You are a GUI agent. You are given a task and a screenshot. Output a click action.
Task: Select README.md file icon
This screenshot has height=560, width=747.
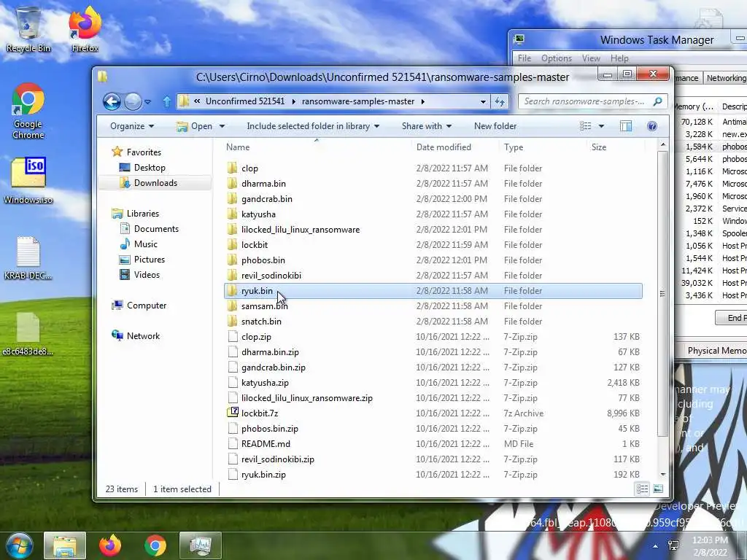tap(233, 444)
